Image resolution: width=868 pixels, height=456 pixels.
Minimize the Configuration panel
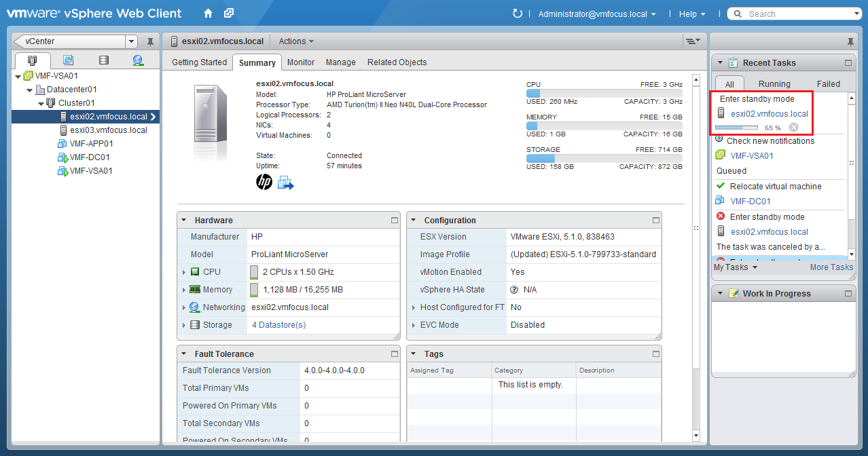tap(655, 221)
